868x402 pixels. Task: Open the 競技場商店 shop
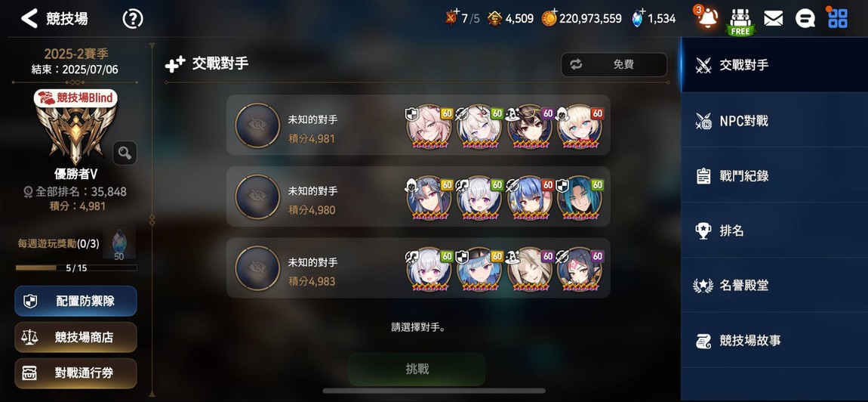75,337
